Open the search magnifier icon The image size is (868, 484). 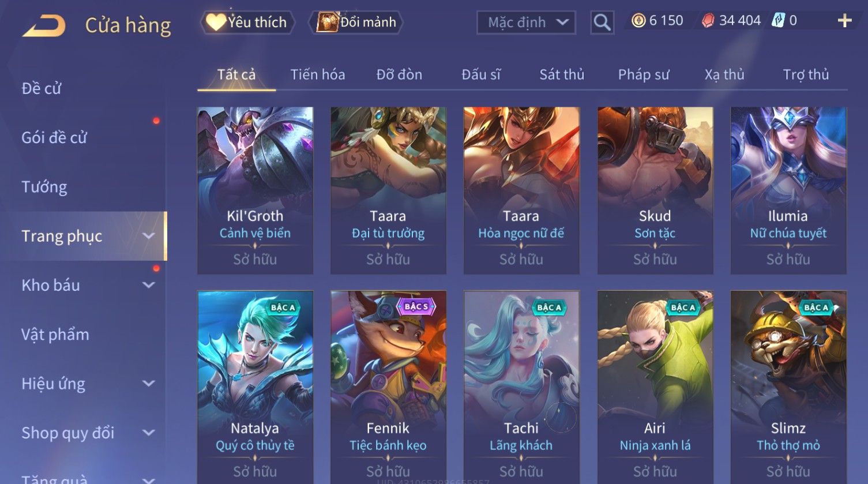click(x=602, y=22)
